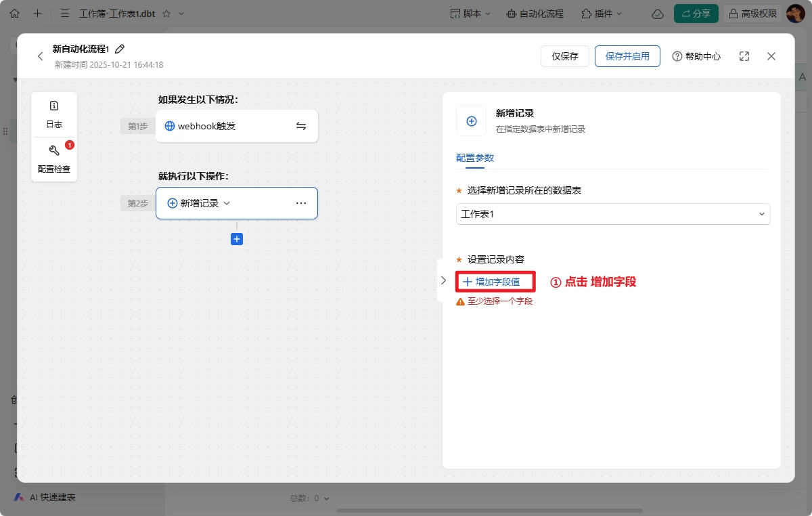The width and height of the screenshot is (812, 516).
Task: Open the three-dot menu on 新增记录 step
Action: (301, 203)
